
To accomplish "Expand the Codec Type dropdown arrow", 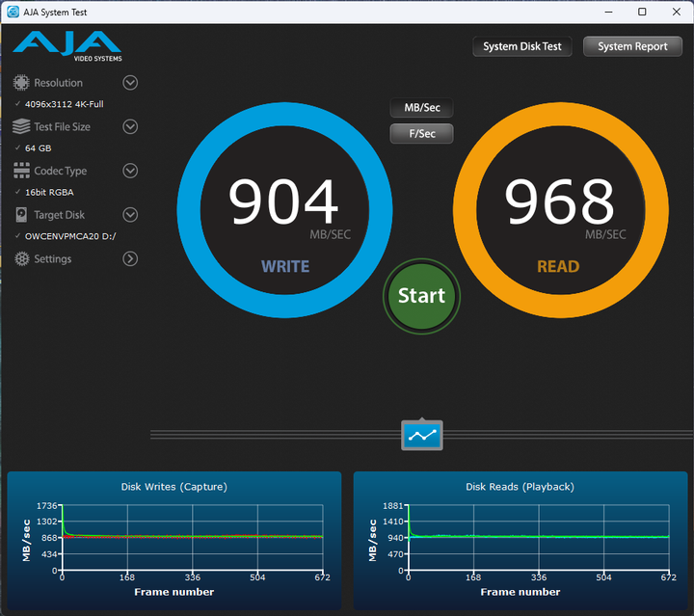I will 130,171.
